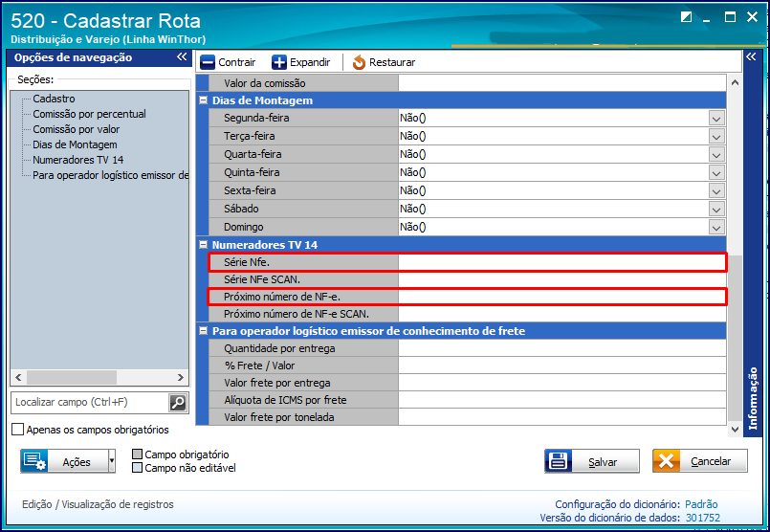Open Terça-feira dropdown arrow
The height and width of the screenshot is (532, 770).
(x=716, y=137)
